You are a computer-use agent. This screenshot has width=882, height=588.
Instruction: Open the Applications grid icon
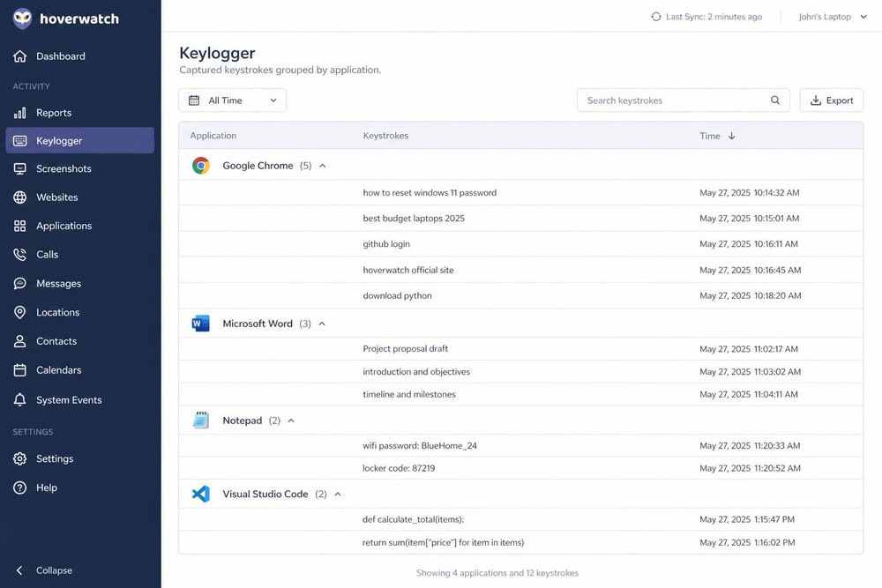pos(19,226)
